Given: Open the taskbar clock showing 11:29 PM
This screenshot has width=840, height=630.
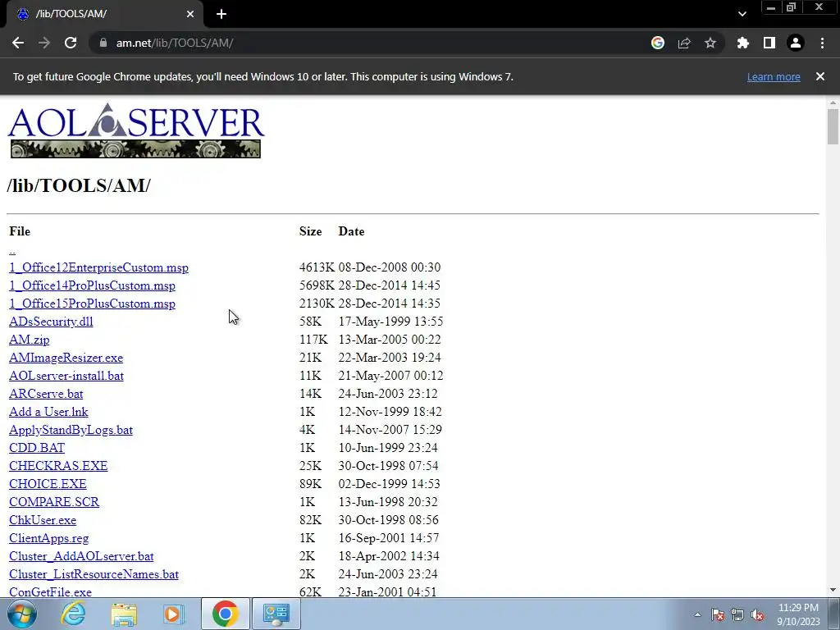Looking at the screenshot, I should coord(798,614).
